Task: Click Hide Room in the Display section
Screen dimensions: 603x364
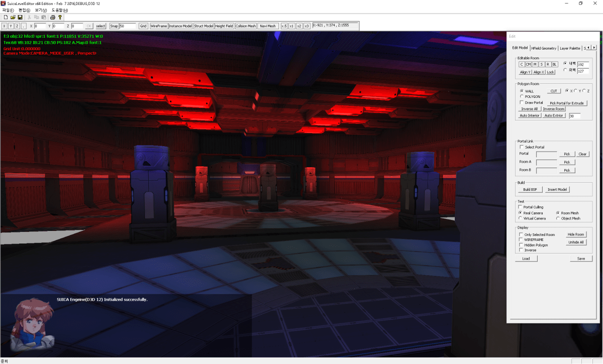Action: click(576, 234)
